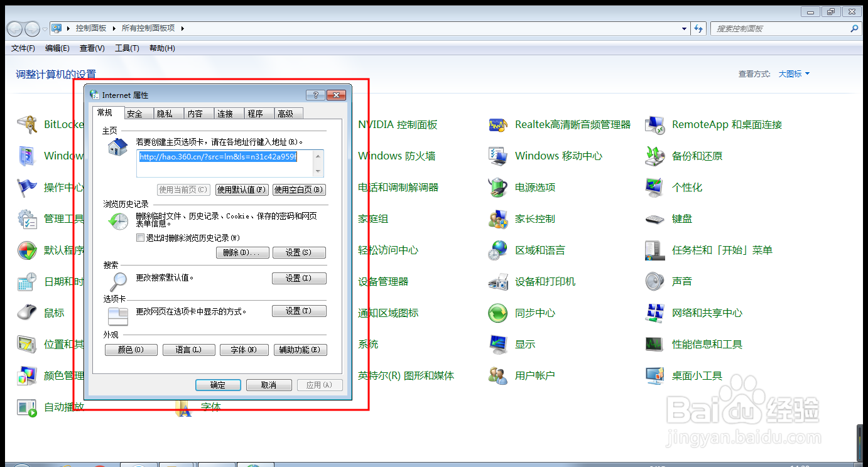Click the help question mark in Internet Properties
The image size is (868, 467).
point(315,95)
